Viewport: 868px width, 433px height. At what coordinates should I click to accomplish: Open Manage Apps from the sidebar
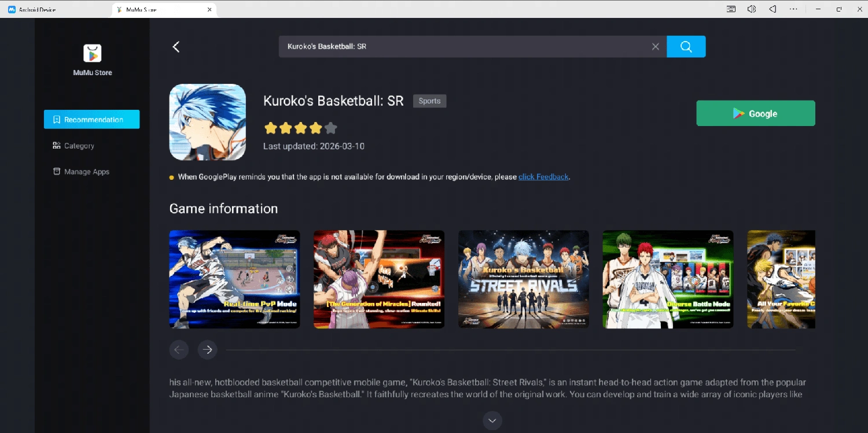[x=86, y=171]
